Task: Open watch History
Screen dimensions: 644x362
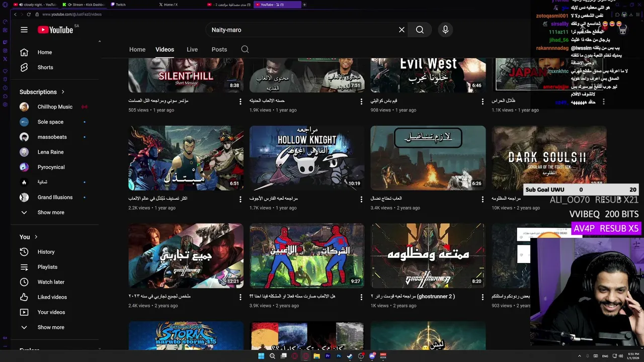Action: click(x=55, y=252)
